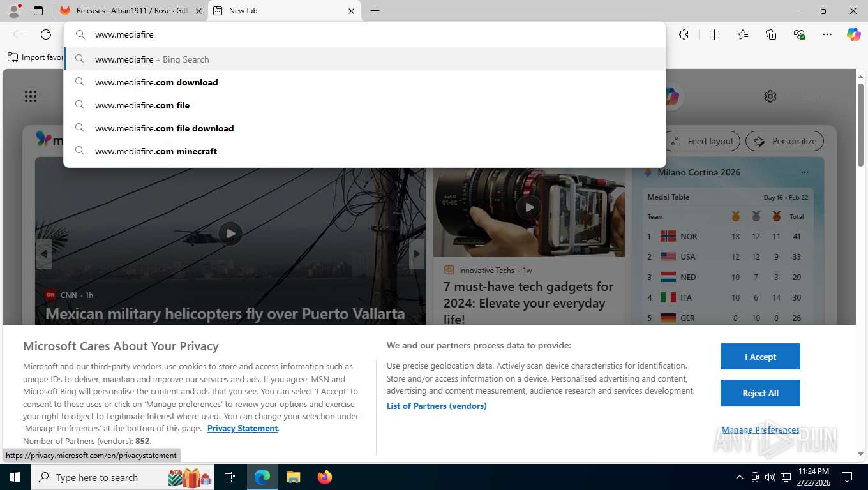Open the Edge profile icon
This screenshot has height=490, width=868.
click(x=14, y=11)
